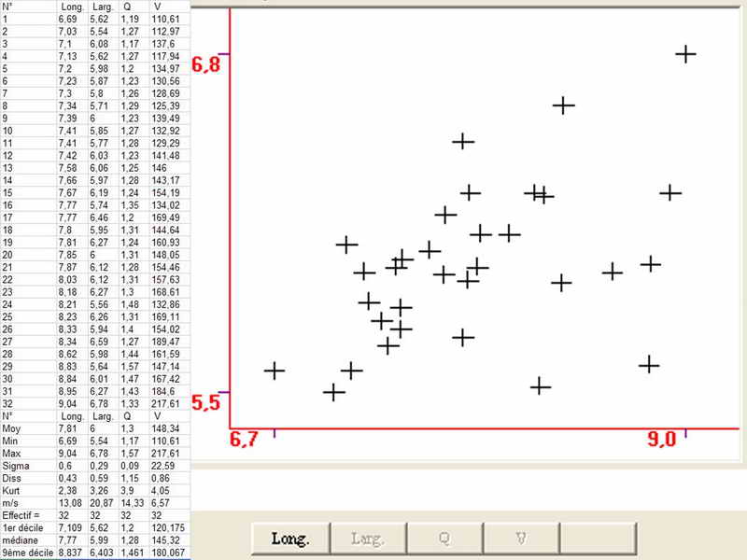747x560 pixels.
Task: Click the Kurt row label
Action: (x=11, y=487)
